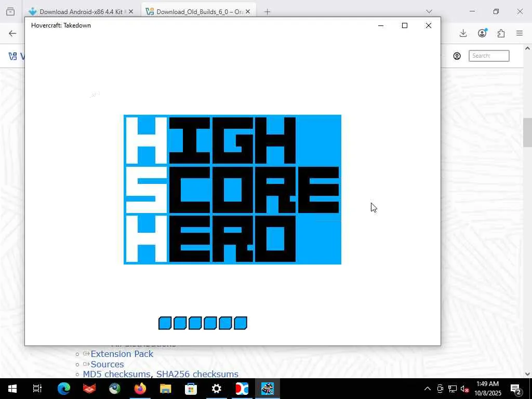Screen dimensions: 532x399
Task: Restore down the browser window
Action: tap(496, 11)
